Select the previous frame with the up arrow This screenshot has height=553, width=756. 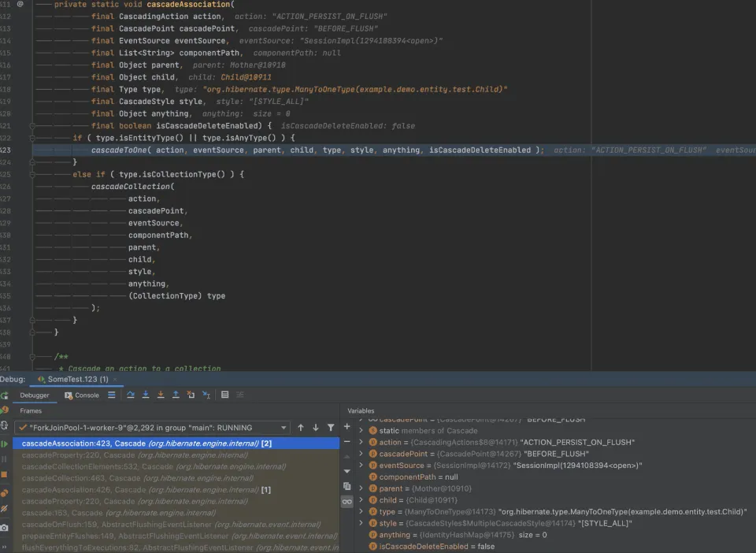[x=301, y=428]
